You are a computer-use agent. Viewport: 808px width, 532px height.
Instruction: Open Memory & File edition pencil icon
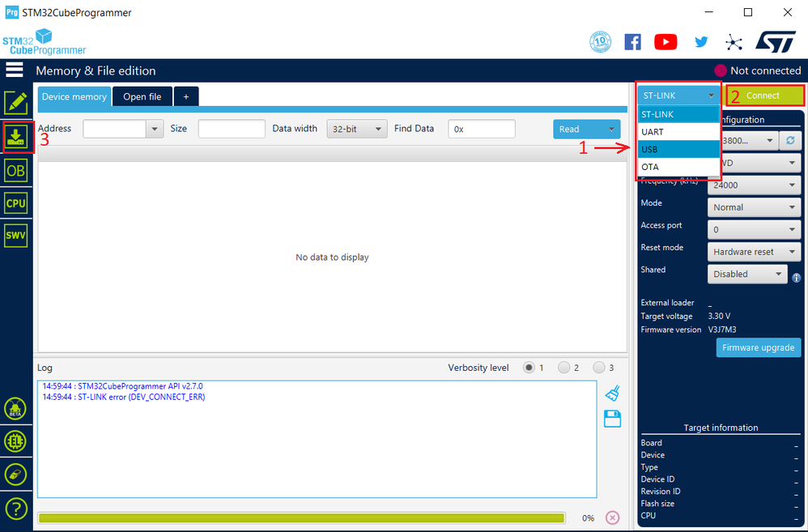pyautogui.click(x=16, y=103)
